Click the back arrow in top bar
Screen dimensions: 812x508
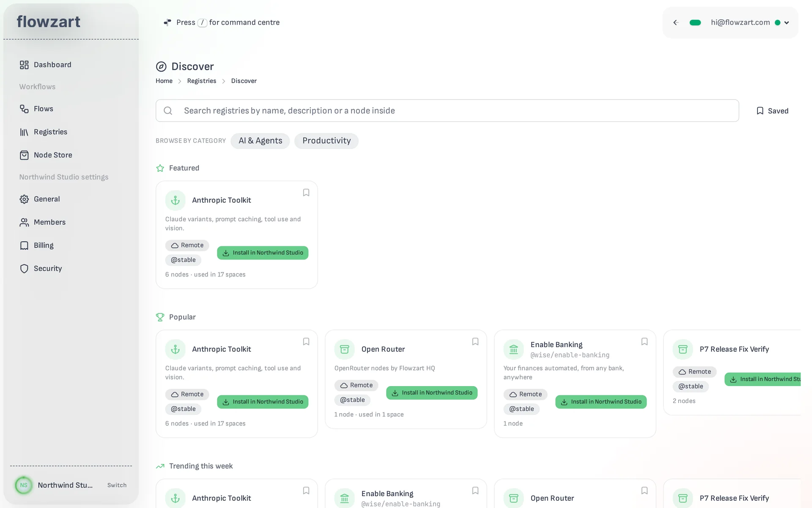coord(676,22)
